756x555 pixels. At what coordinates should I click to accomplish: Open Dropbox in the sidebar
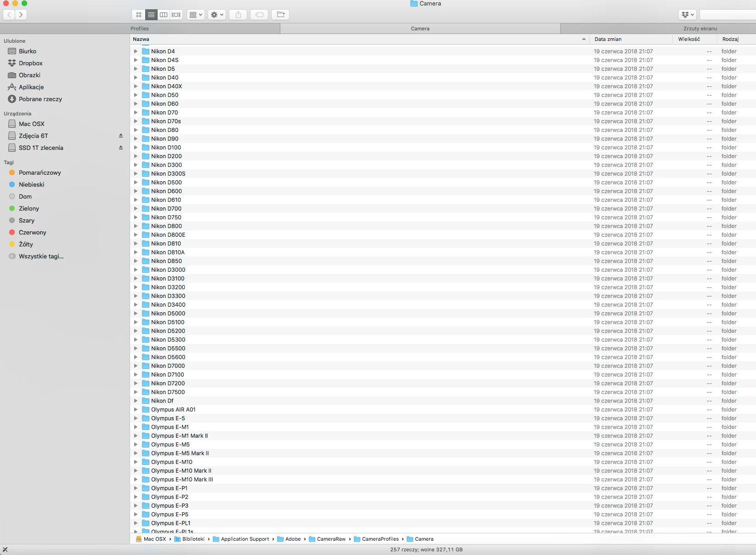tap(30, 63)
